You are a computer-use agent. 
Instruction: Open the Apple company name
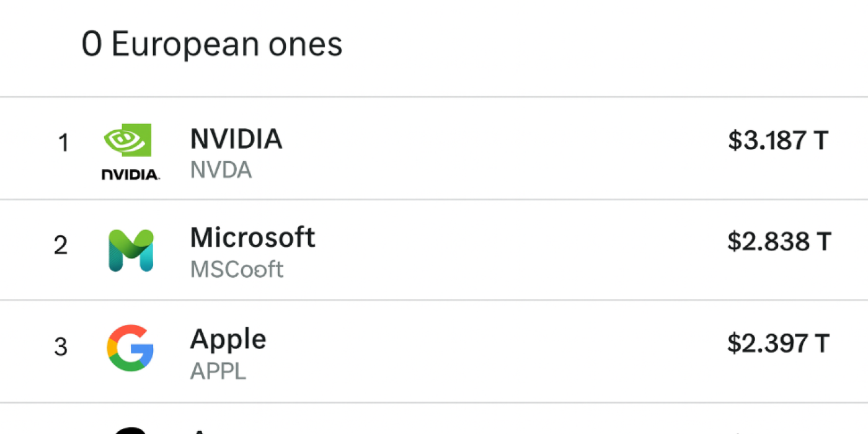click(228, 339)
